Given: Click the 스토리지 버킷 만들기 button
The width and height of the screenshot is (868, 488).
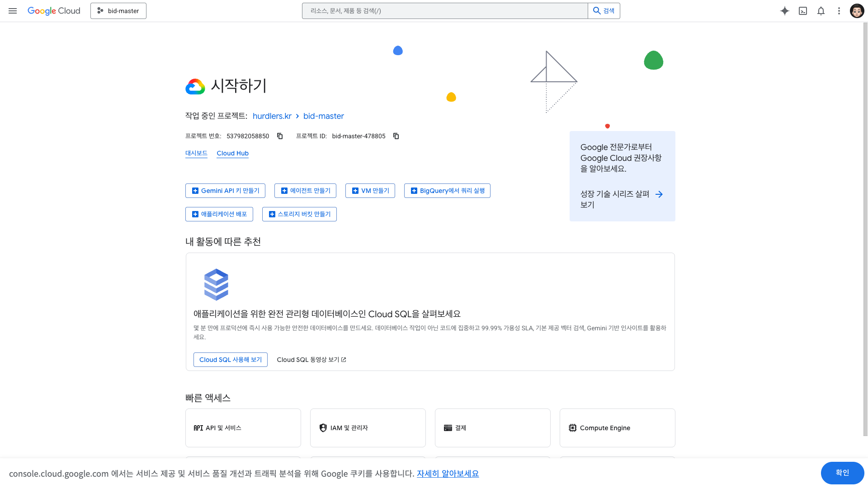Looking at the screenshot, I should click(299, 214).
